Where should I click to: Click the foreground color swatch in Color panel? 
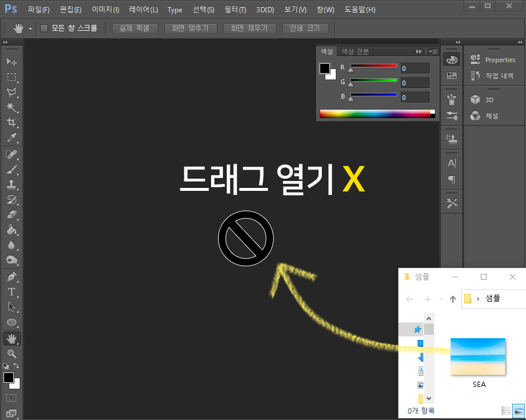click(324, 68)
